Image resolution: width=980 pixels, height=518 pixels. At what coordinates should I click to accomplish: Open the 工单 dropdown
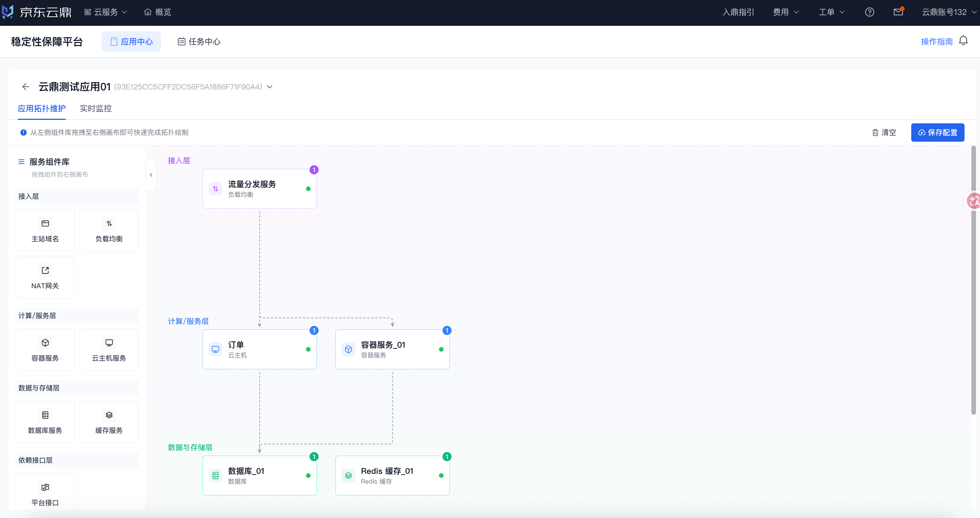coord(832,12)
